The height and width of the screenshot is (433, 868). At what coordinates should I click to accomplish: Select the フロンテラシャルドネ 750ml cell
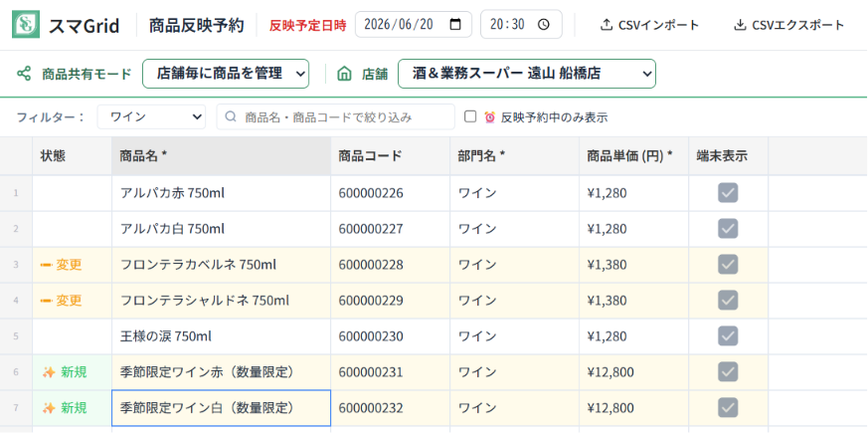(222, 301)
